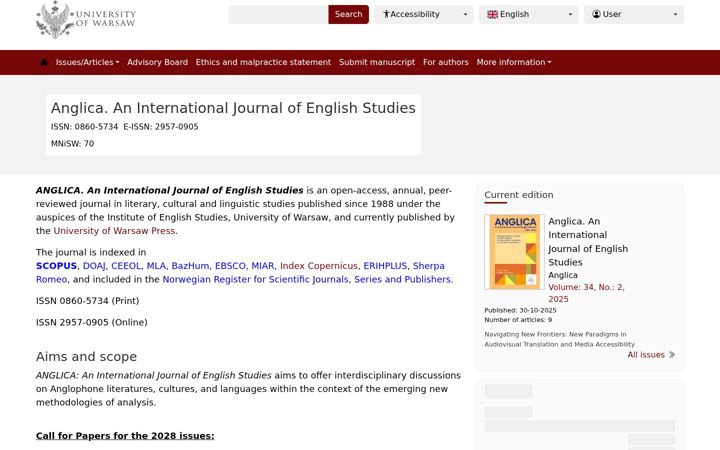The image size is (720, 450).
Task: Go to Submit manuscript
Action: (377, 62)
